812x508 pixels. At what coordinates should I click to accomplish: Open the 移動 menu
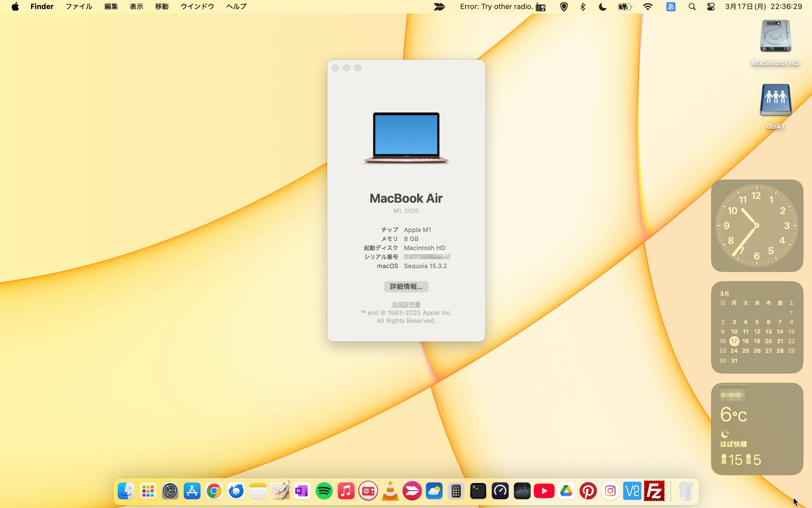coord(162,7)
